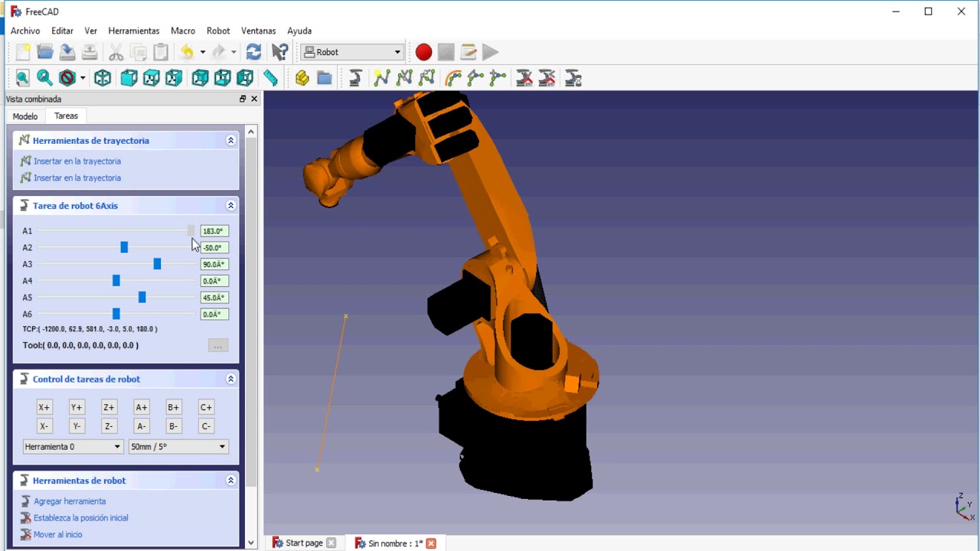Open the Herramienta 0 dropdown
The height and width of the screenshot is (551, 980).
pos(73,447)
